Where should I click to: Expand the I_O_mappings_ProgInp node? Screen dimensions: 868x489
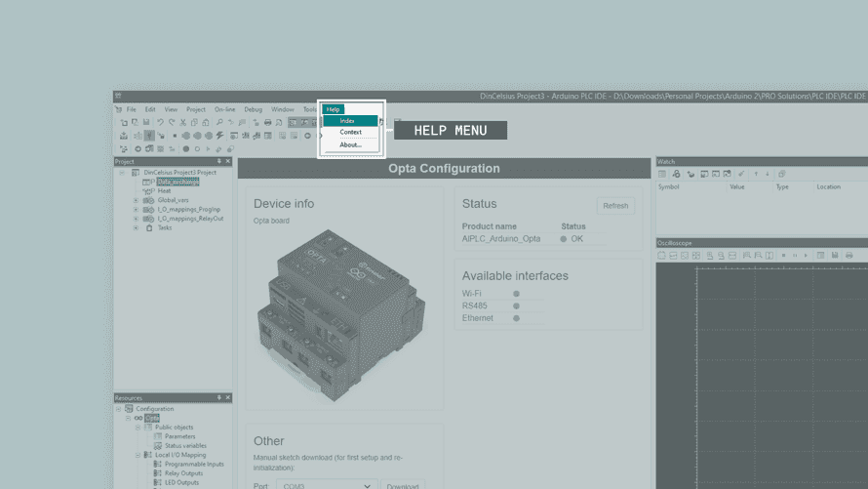point(136,209)
